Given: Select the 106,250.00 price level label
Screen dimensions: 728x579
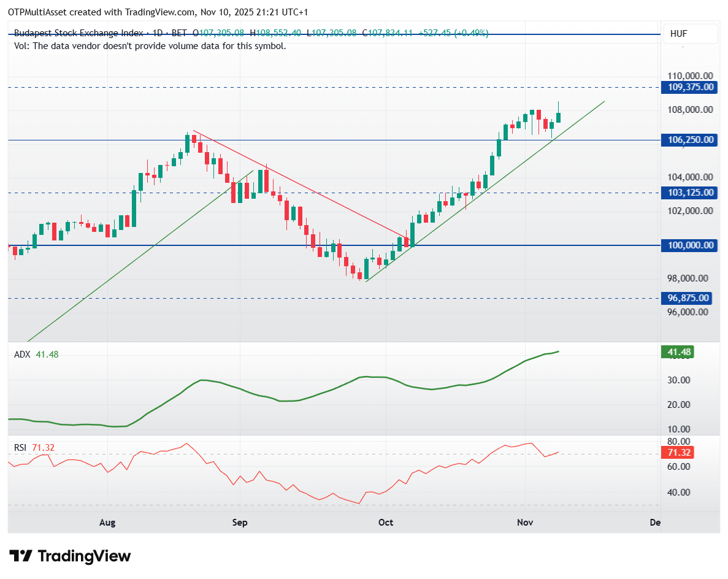Looking at the screenshot, I should pos(690,140).
